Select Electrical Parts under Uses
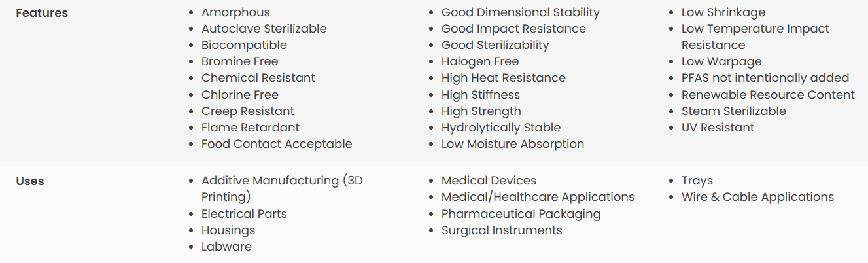 244,214
